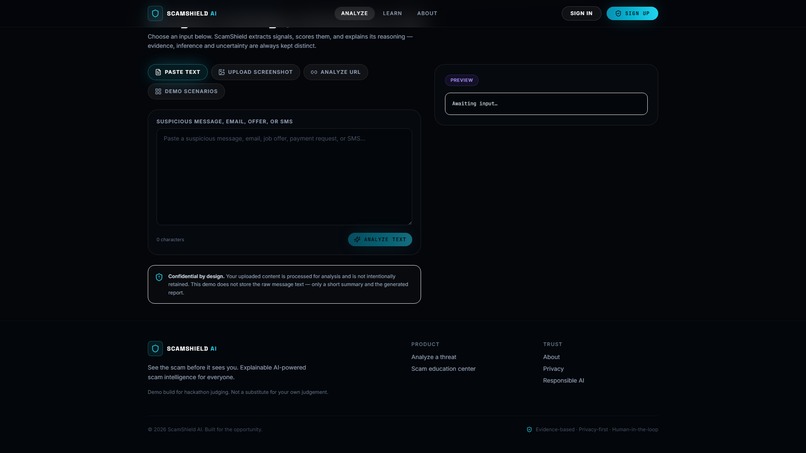806x453 pixels.
Task: Open Scam education center footer link
Action: (443, 369)
